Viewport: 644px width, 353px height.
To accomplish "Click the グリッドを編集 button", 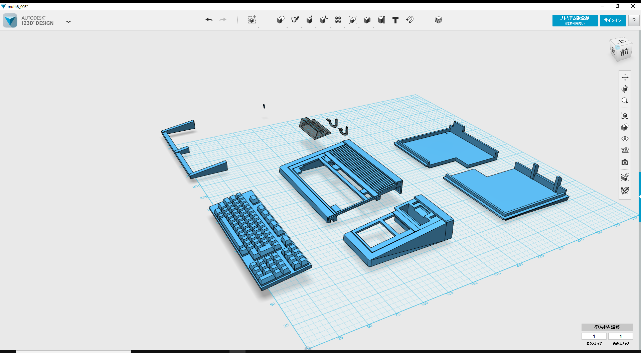I will (607, 327).
